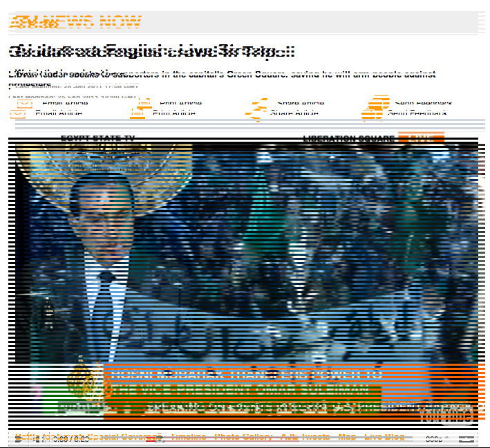Open the Photo Gallery link
490x448 pixels.
(x=243, y=436)
